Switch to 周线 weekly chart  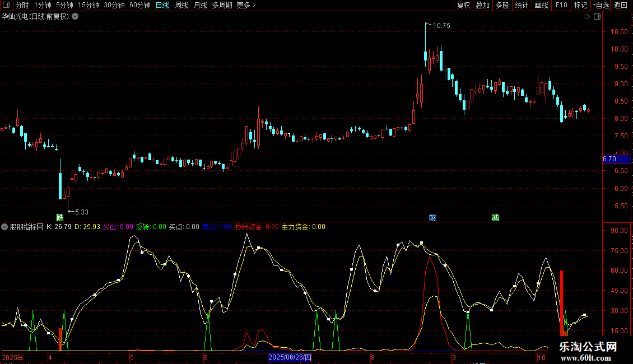click(x=181, y=5)
